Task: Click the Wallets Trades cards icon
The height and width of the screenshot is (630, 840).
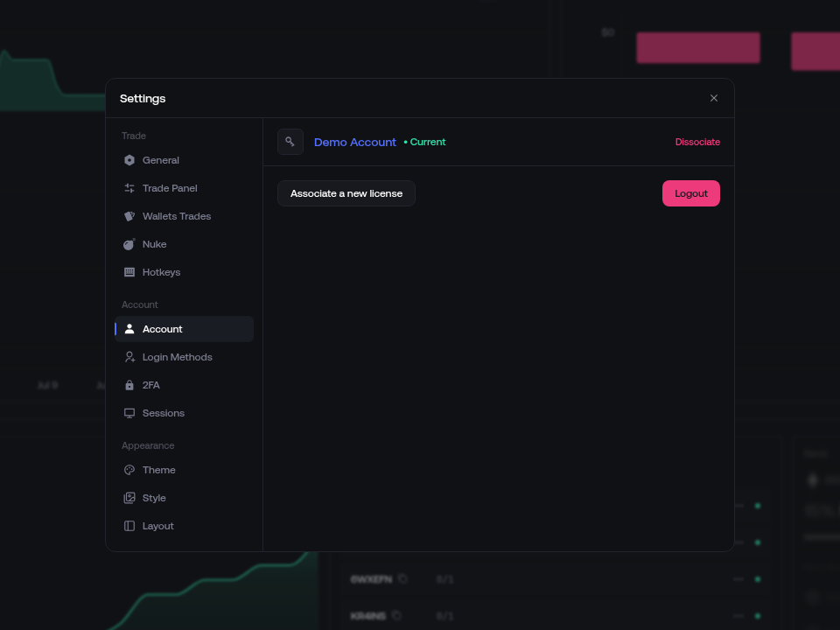Action: 129,216
